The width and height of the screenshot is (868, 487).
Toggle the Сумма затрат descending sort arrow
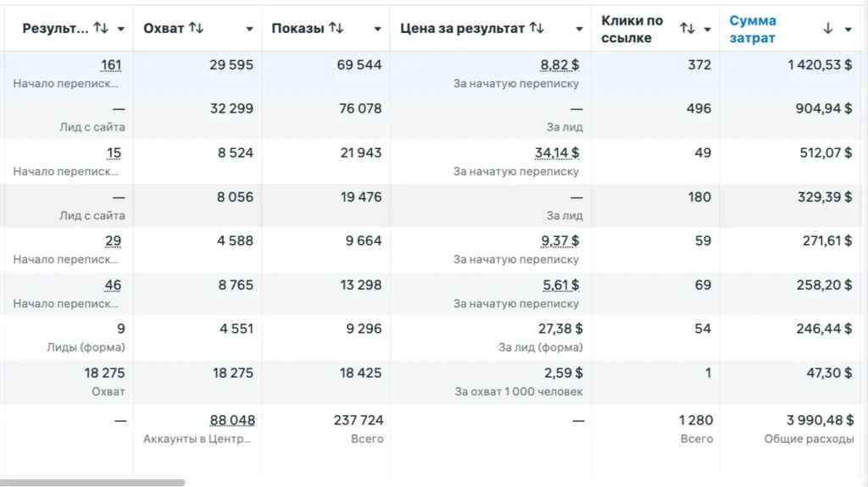pyautogui.click(x=828, y=29)
